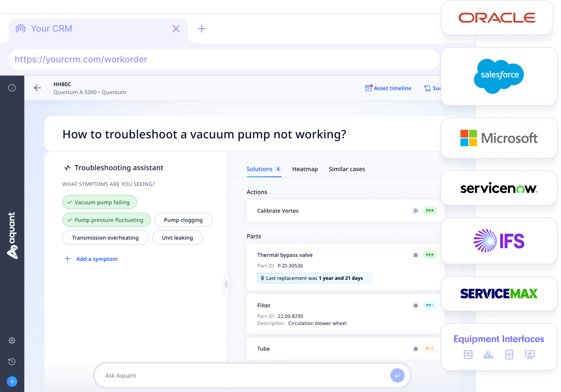Click first Equipment Interfaces icon
This screenshot has height=392, width=561.
[x=468, y=355]
